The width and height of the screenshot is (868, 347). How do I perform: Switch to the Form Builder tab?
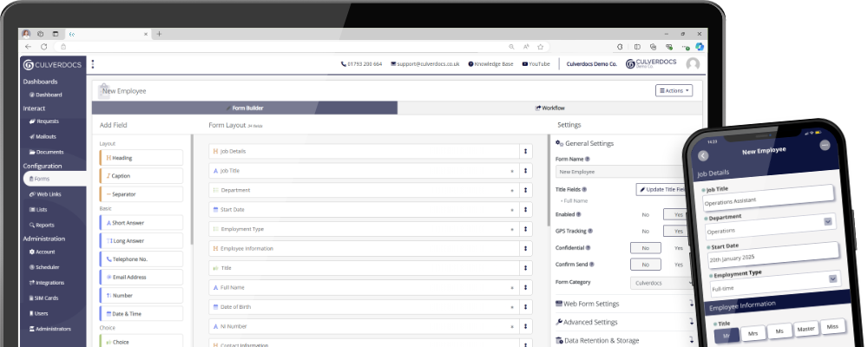click(245, 108)
